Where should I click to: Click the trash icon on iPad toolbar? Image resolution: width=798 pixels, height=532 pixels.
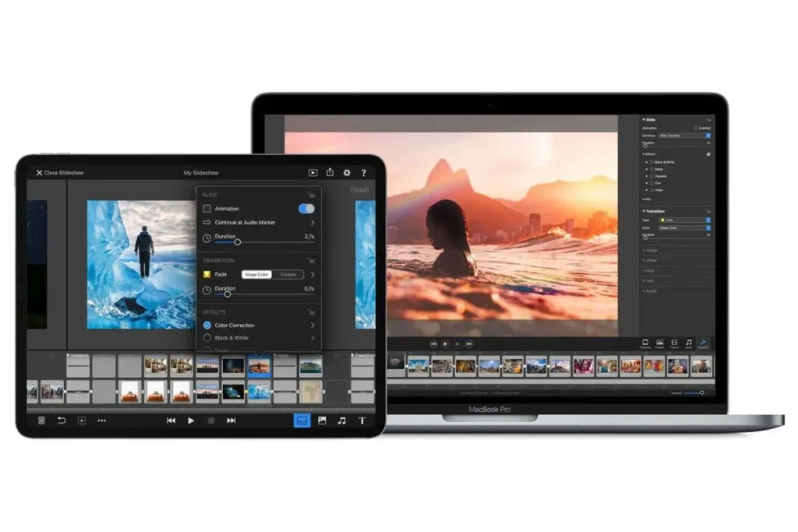(41, 421)
